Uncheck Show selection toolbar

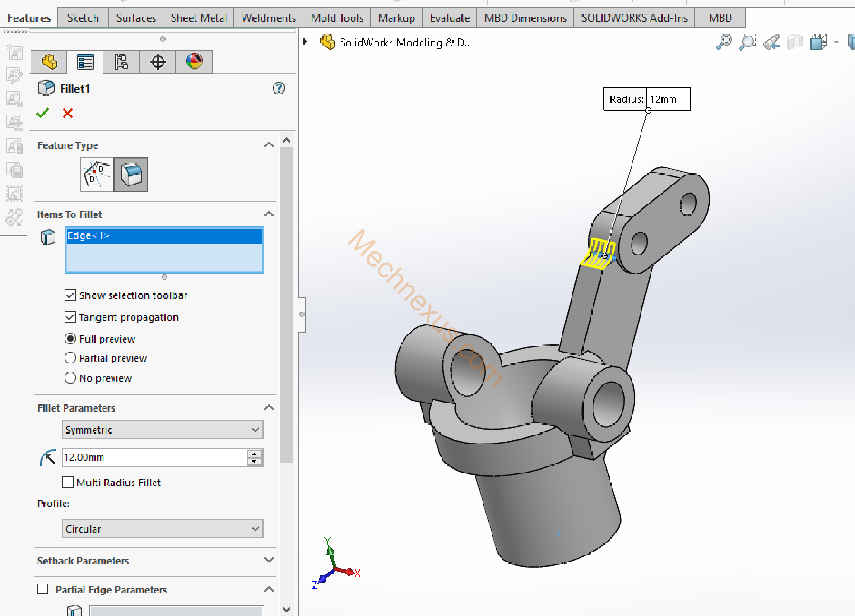(x=70, y=295)
